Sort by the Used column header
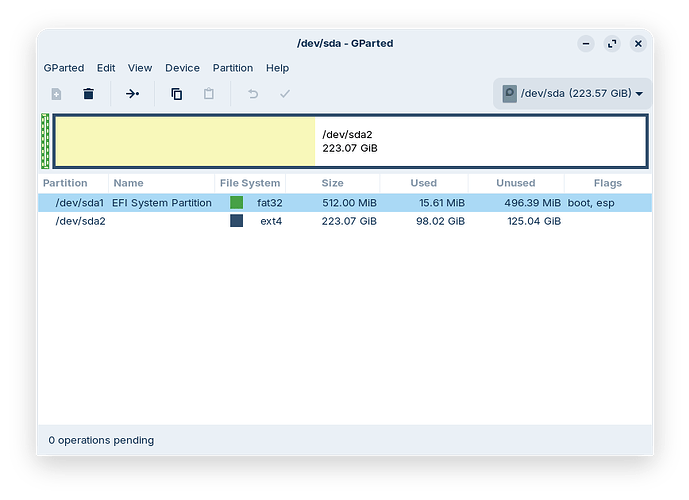689x500 pixels. [x=424, y=183]
